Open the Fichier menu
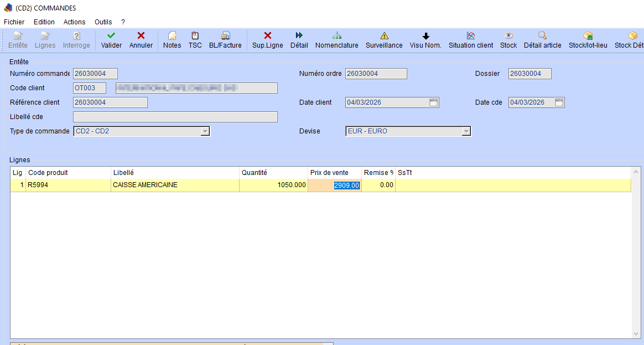The width and height of the screenshot is (644, 345). 14,22
